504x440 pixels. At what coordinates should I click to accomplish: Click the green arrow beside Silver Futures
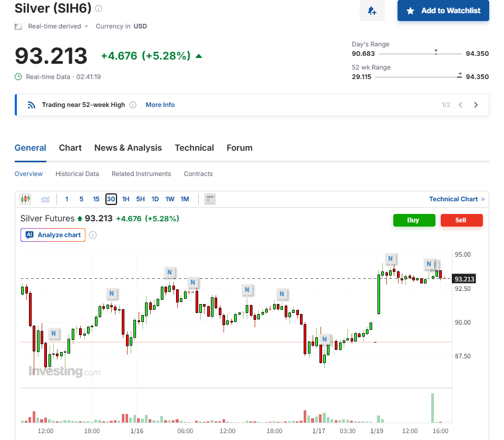pyautogui.click(x=80, y=219)
